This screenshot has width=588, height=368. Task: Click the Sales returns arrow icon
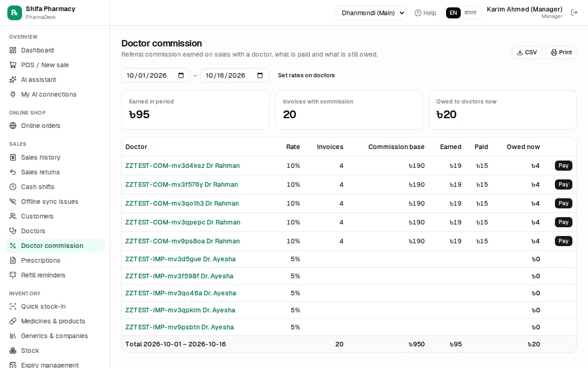pyautogui.click(x=13, y=172)
